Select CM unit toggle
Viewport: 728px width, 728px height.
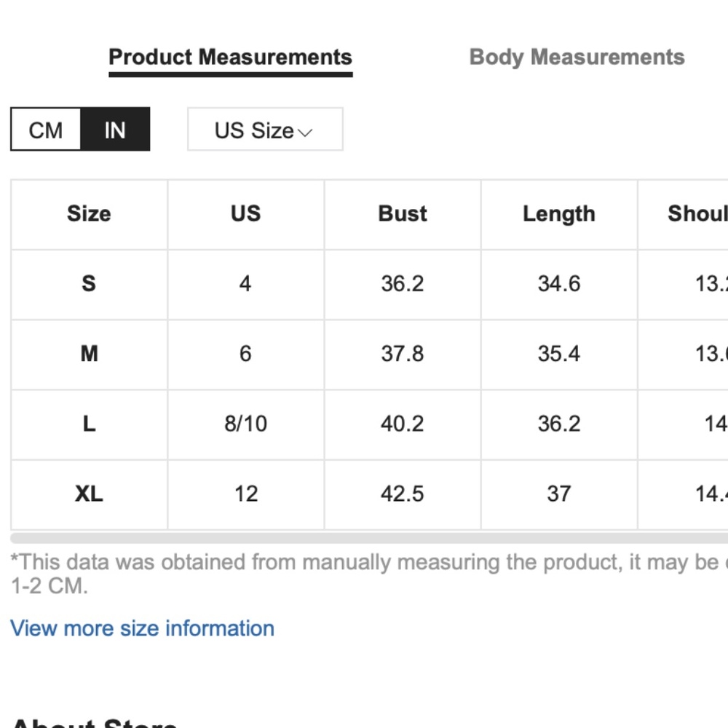pyautogui.click(x=45, y=130)
